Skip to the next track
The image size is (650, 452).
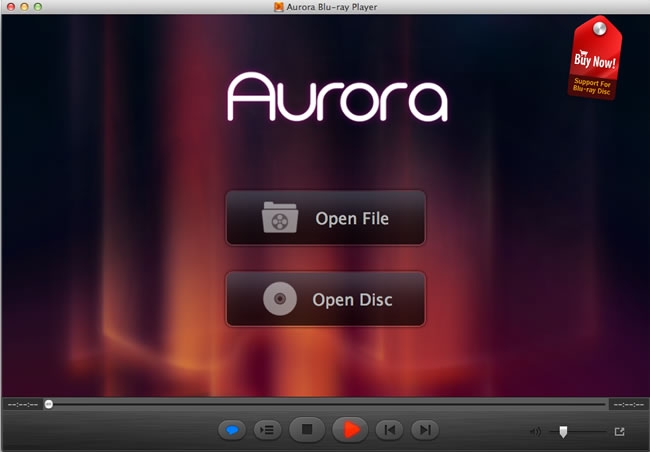coord(425,430)
